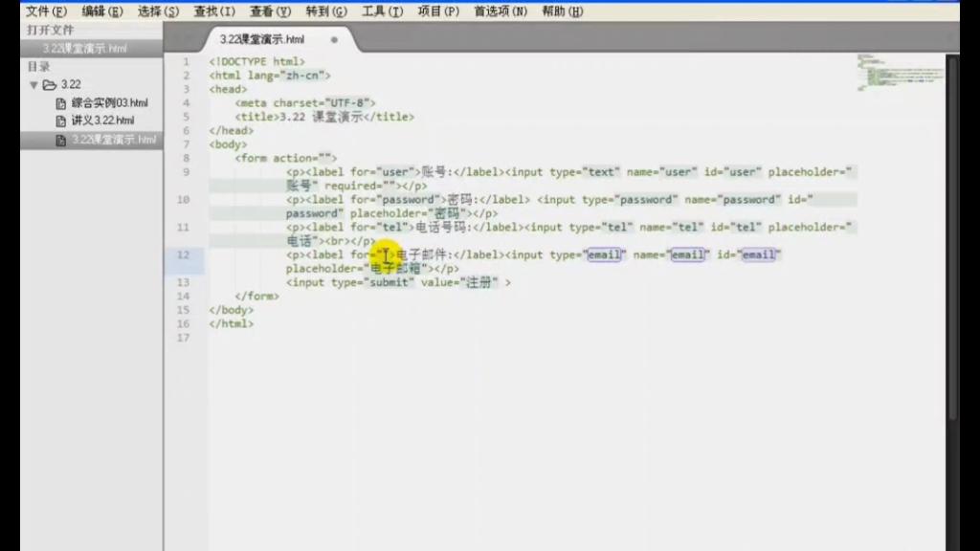The height and width of the screenshot is (551, 980).
Task: Click the 打开文件 sidebar header
Action: (x=50, y=30)
